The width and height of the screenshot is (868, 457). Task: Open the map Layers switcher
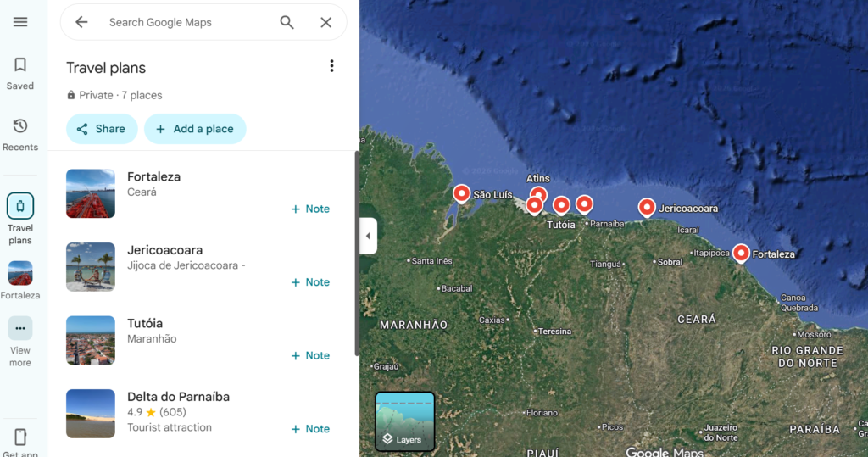click(x=404, y=421)
